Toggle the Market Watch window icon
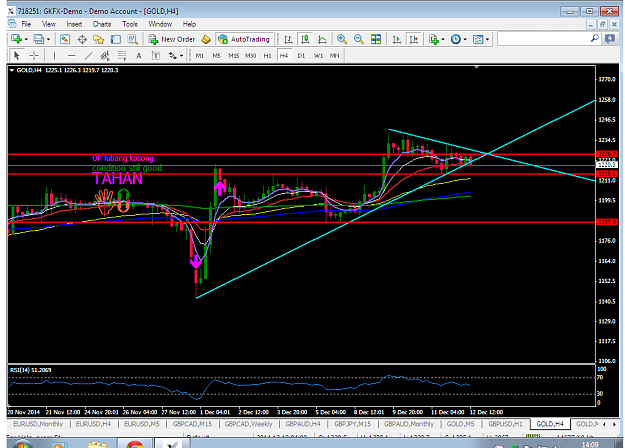Image resolution: width=625 pixels, height=448 pixels. point(65,39)
